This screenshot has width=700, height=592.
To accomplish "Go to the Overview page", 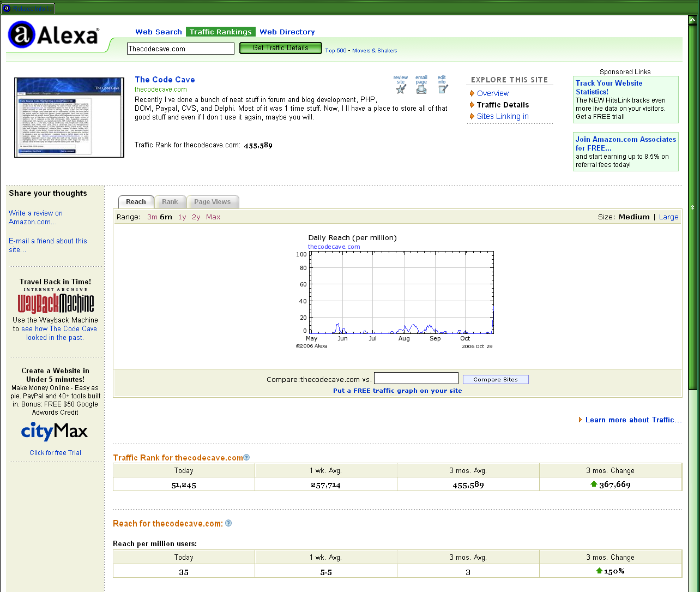I will tap(493, 93).
